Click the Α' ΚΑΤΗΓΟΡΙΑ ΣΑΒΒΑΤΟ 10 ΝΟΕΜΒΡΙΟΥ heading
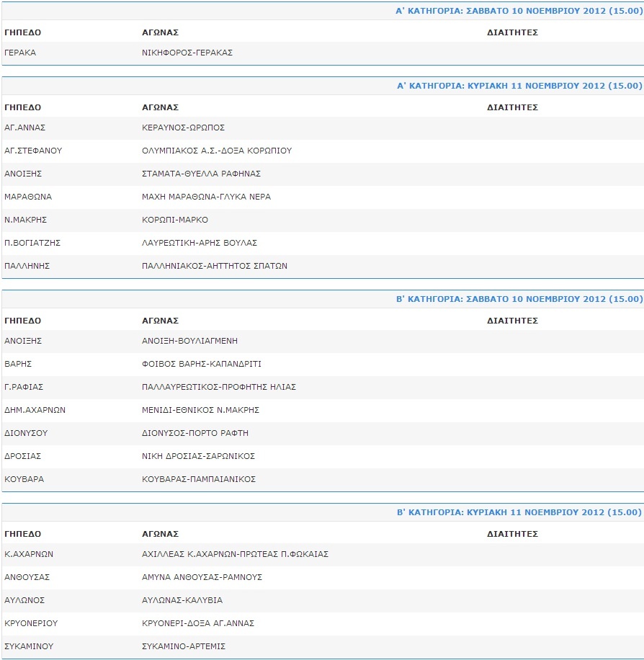The width and height of the screenshot is (644, 660). click(x=519, y=11)
